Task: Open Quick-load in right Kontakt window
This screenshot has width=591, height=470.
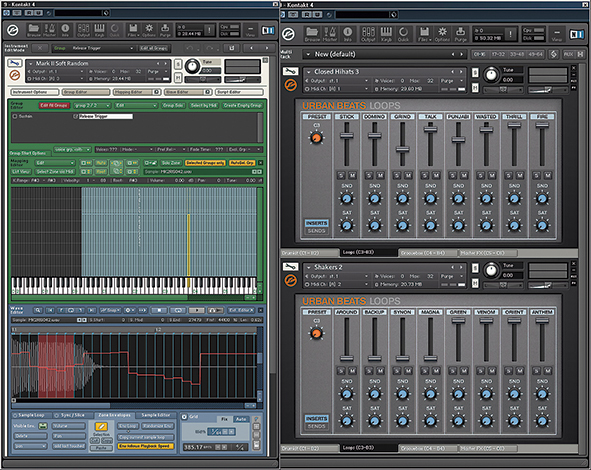Action: point(403,34)
